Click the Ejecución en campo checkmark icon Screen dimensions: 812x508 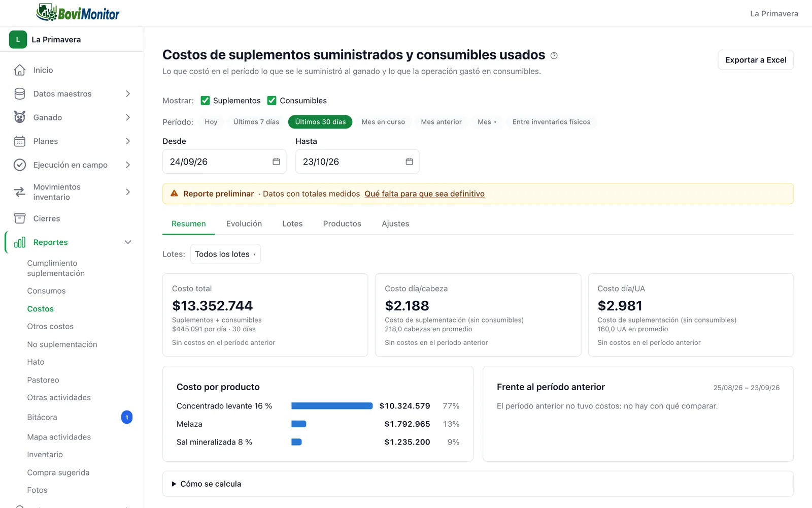click(20, 165)
